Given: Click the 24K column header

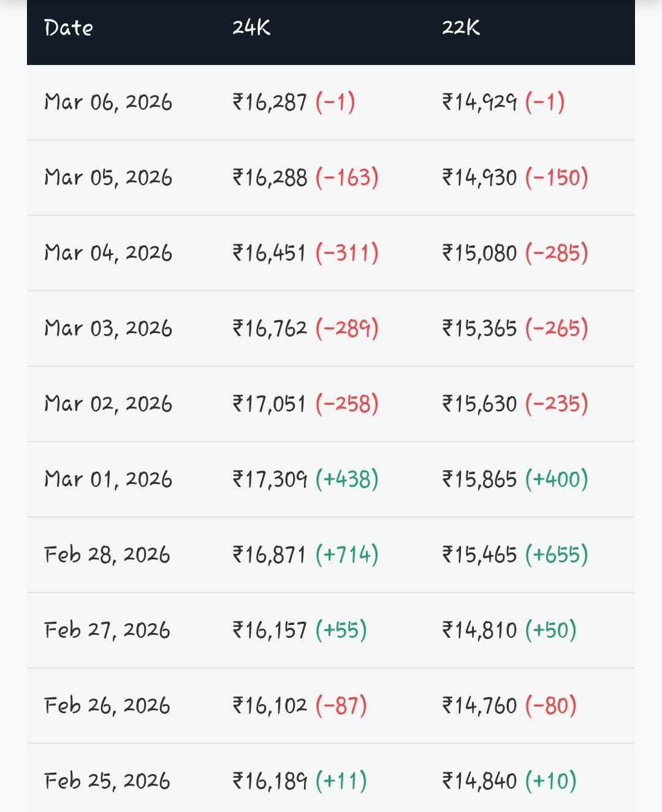Looking at the screenshot, I should point(251,28).
